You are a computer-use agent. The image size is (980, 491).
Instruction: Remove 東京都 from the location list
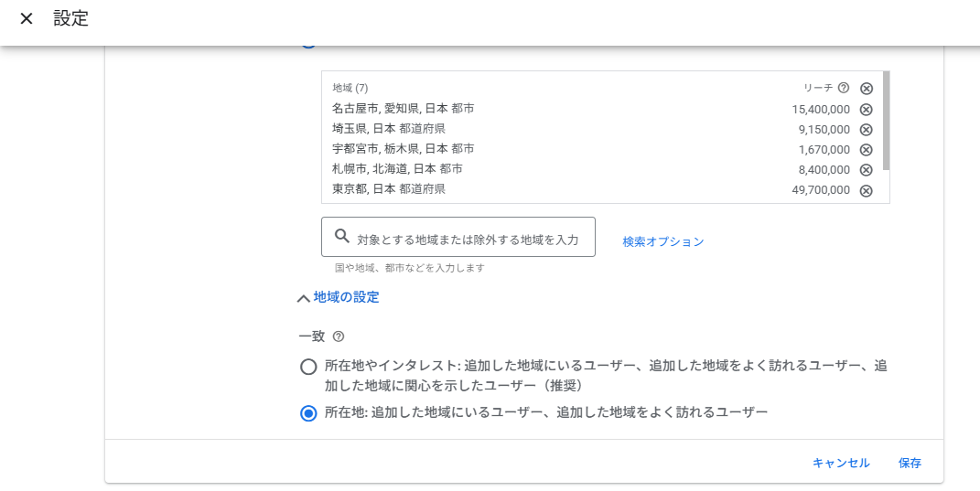coord(867,190)
